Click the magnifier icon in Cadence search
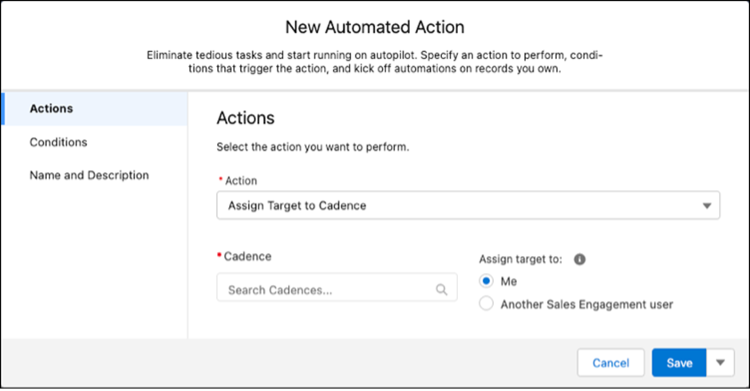Viewport: 750px width, 391px height. point(441,290)
